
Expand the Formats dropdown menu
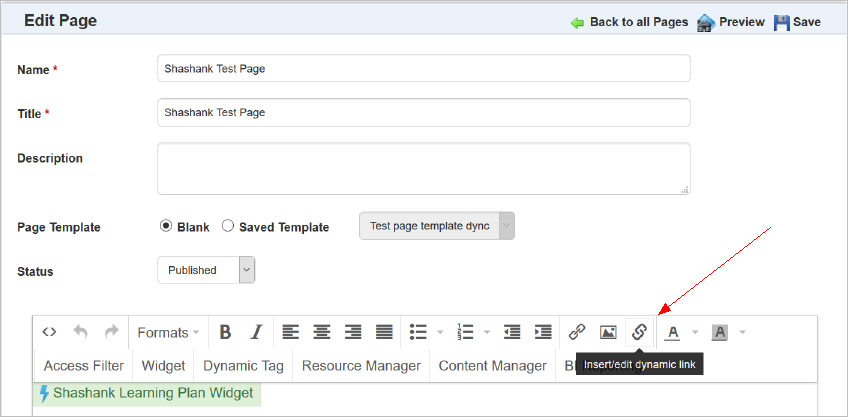tap(168, 332)
